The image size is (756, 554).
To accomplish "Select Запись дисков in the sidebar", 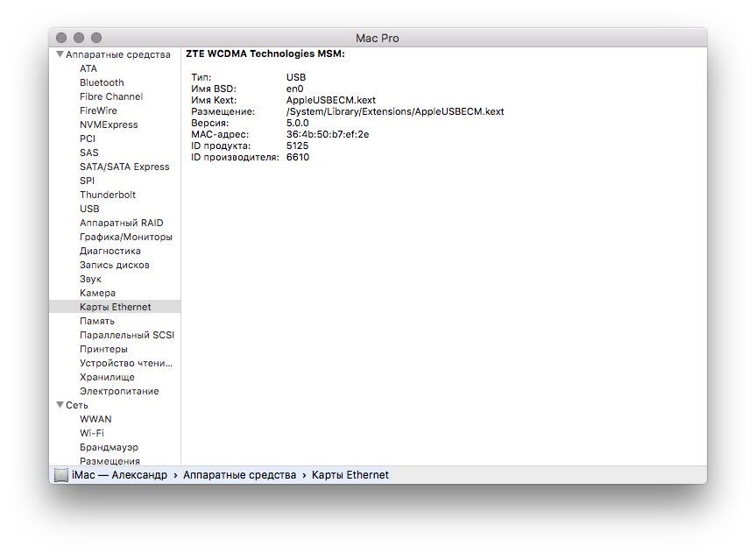I will tap(115, 265).
